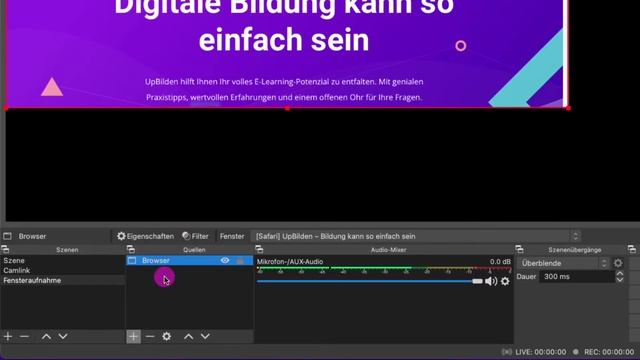Move scene down arrow in Szenen
640x360 pixels.
63,336
